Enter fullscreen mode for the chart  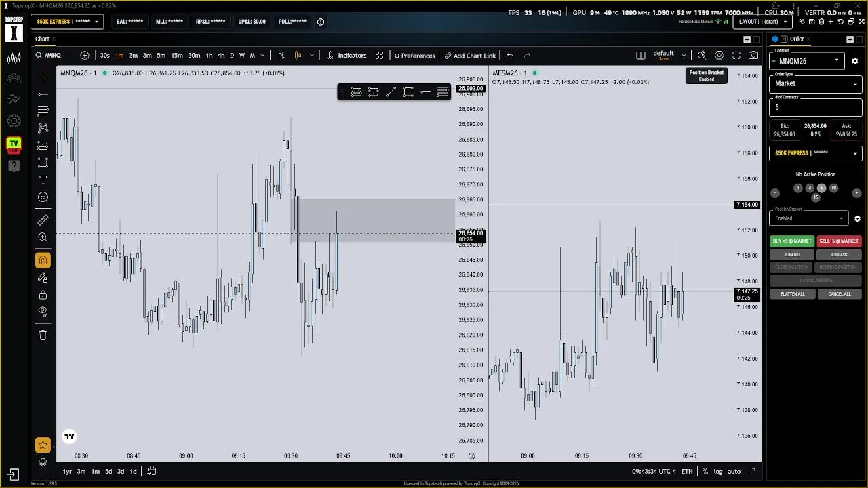(x=736, y=56)
